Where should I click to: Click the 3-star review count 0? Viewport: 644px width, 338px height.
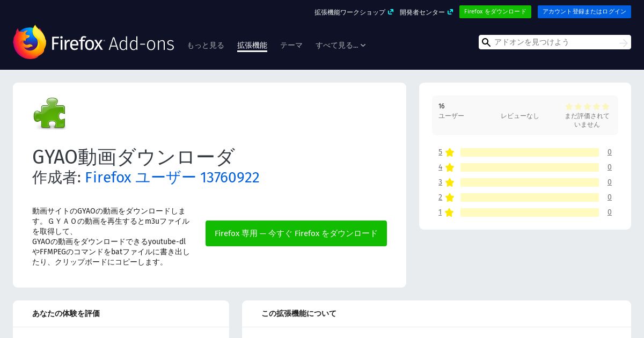610,182
